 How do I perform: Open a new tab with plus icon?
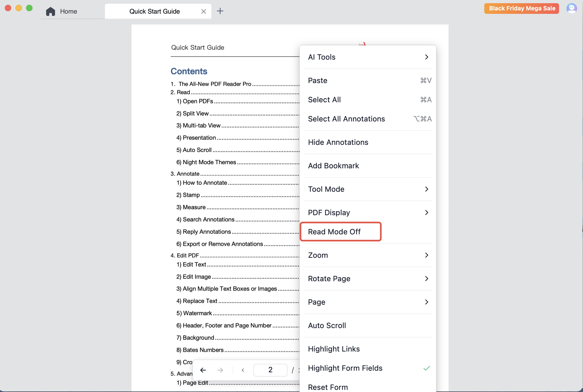[x=220, y=11]
